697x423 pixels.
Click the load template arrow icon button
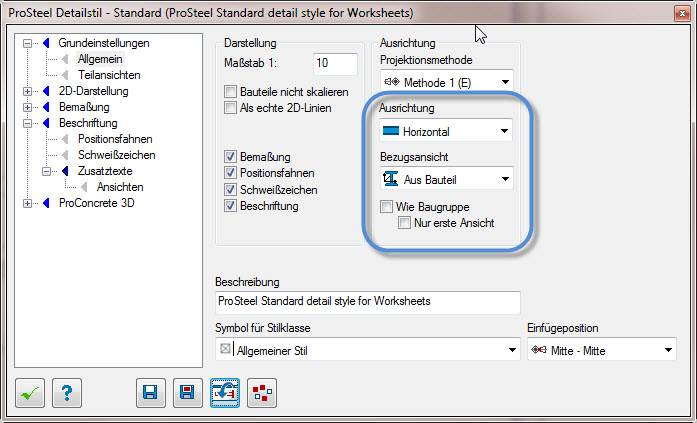pyautogui.click(x=225, y=393)
